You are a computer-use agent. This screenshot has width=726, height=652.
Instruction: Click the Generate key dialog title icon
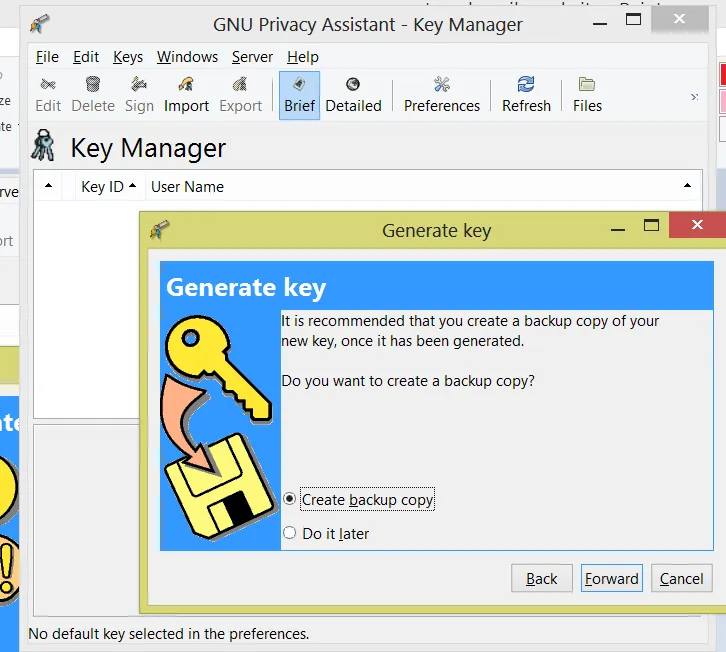click(x=160, y=229)
